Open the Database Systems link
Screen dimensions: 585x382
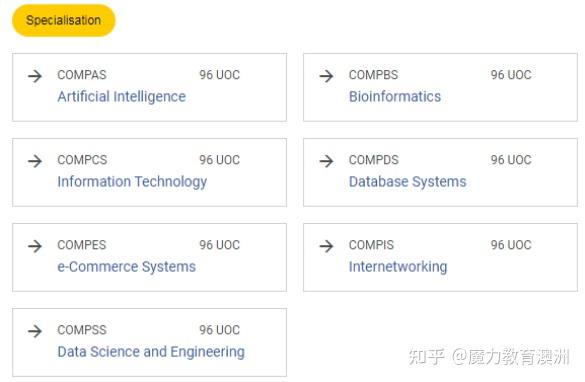coord(407,182)
